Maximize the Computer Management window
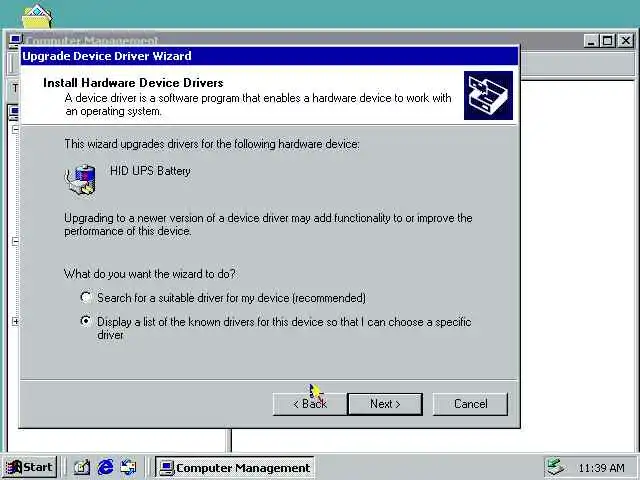 click(x=607, y=40)
